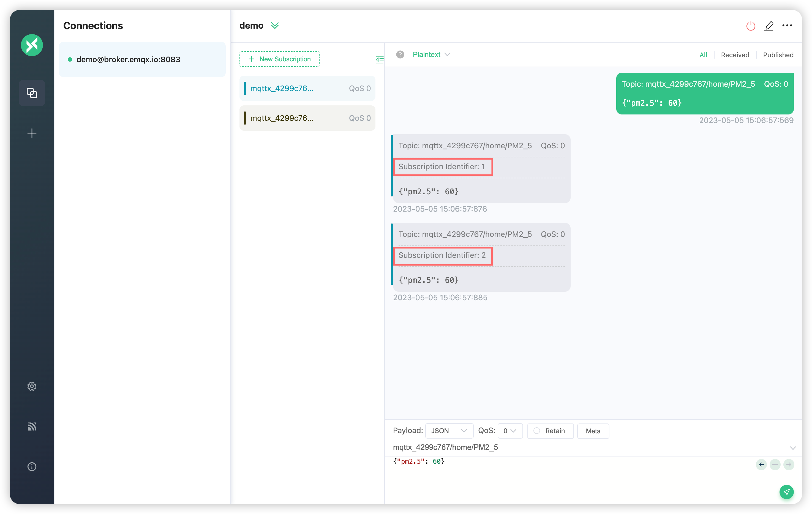Select the Received messages tab
The height and width of the screenshot is (514, 812).
(x=736, y=54)
